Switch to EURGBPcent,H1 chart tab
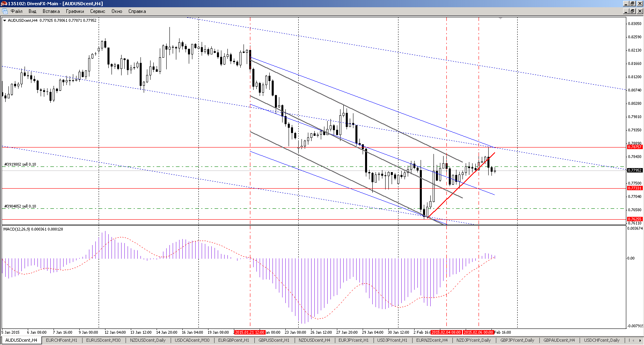Screen dimensions: 644x345 click(233, 340)
